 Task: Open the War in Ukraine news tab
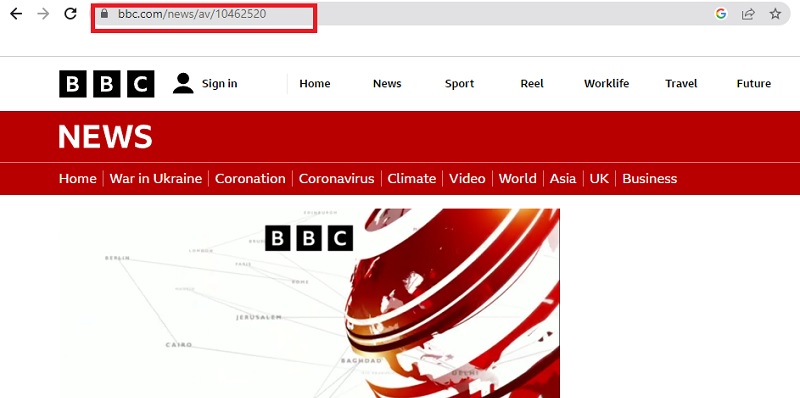(x=156, y=179)
